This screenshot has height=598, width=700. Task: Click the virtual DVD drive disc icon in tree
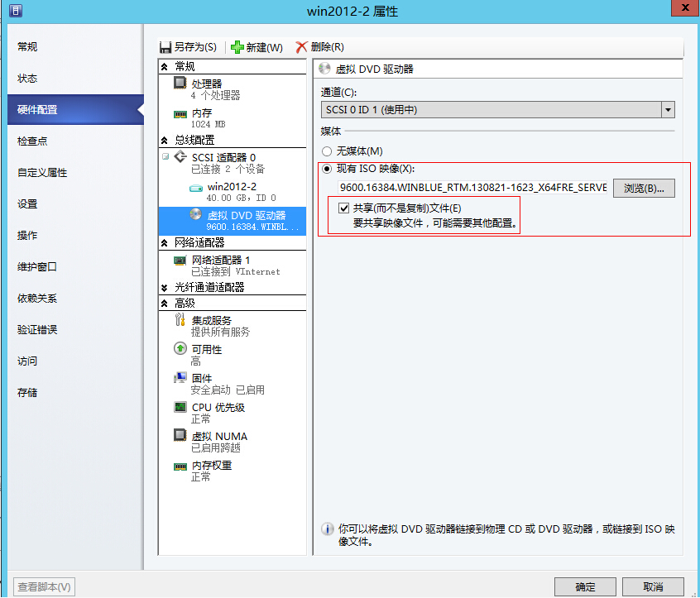click(x=195, y=214)
